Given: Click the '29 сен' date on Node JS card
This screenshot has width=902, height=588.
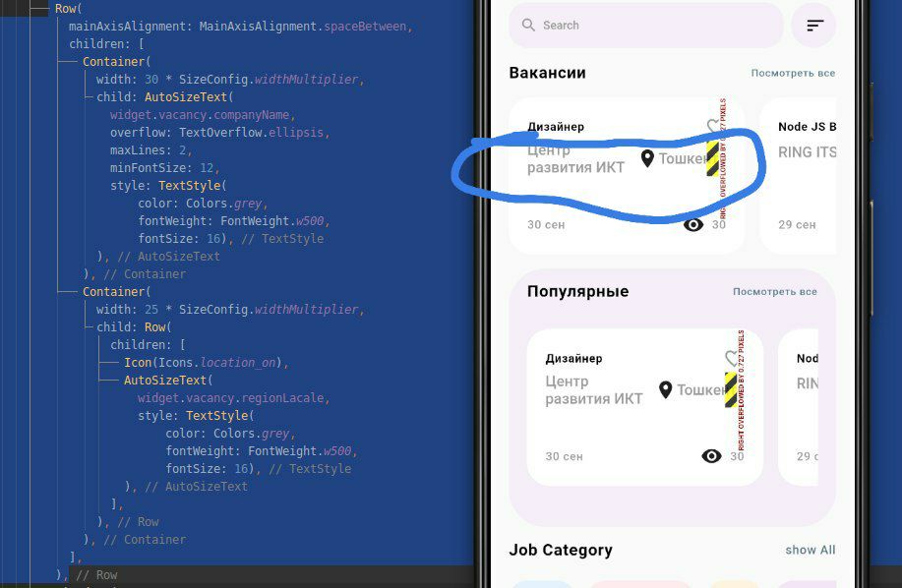Looking at the screenshot, I should tap(797, 225).
